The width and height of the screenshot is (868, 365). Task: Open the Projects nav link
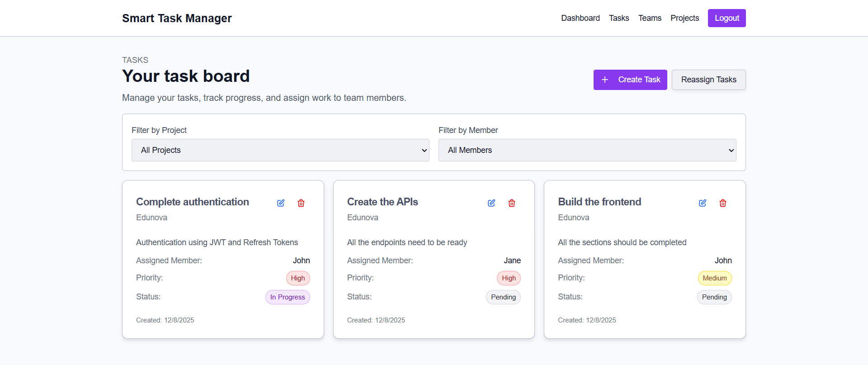pyautogui.click(x=684, y=18)
